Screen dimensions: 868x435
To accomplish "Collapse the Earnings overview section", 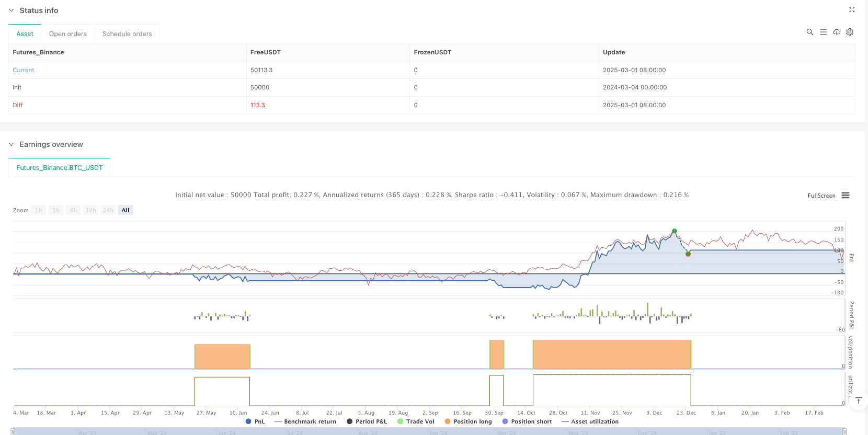I will point(11,144).
